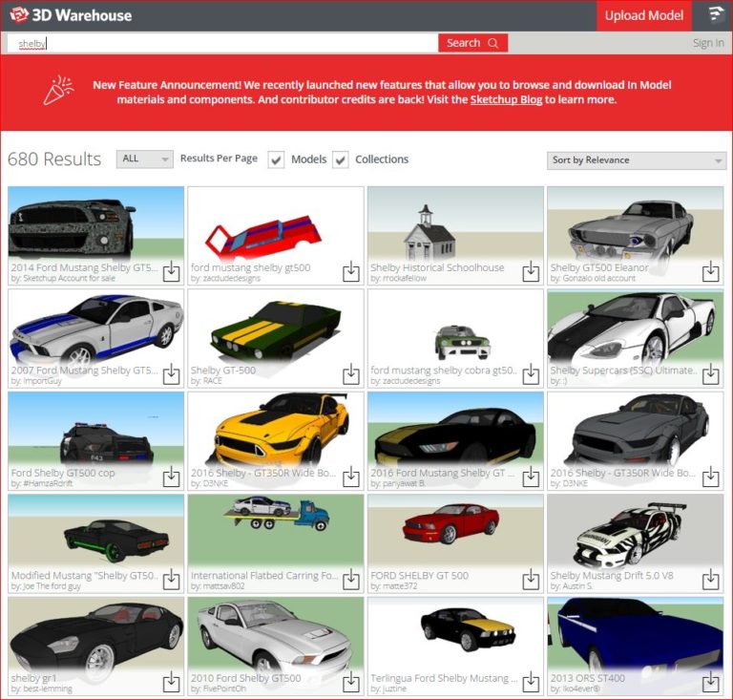733x700 pixels.
Task: Download the 2007 Ford Mustang Shelby GT5 model
Action: 172,373
